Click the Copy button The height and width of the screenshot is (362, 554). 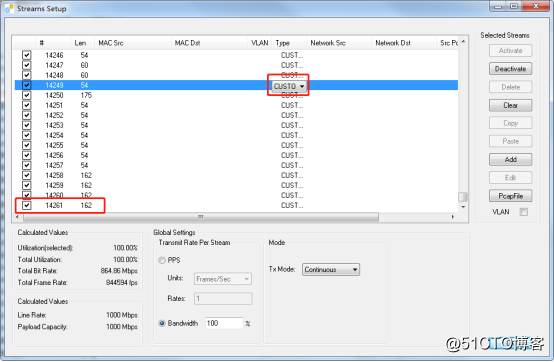click(x=510, y=123)
